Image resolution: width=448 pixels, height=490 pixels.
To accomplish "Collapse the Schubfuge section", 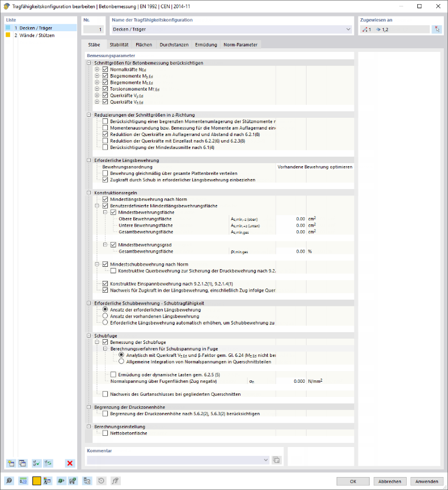I will pyautogui.click(x=89, y=336).
